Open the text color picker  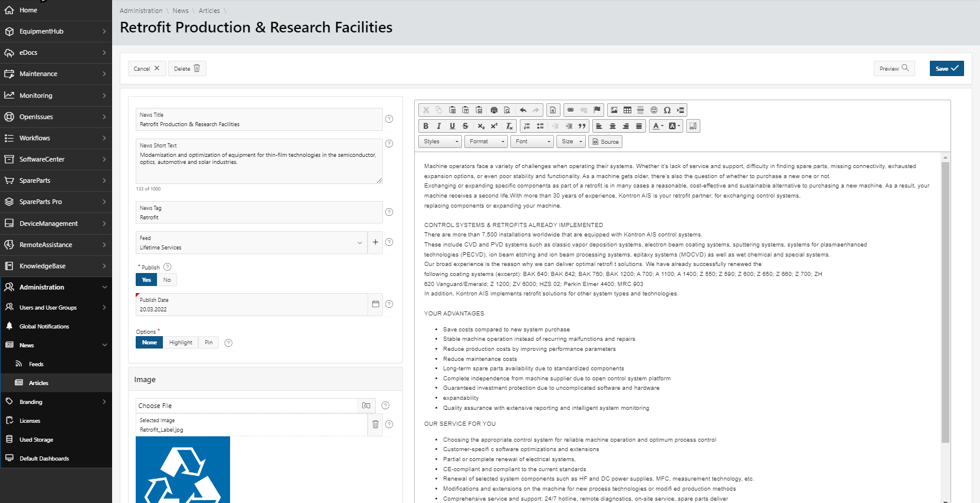pos(657,126)
